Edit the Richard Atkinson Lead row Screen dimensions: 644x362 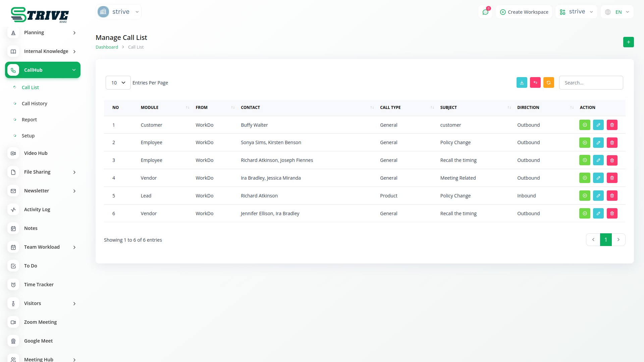(x=598, y=196)
